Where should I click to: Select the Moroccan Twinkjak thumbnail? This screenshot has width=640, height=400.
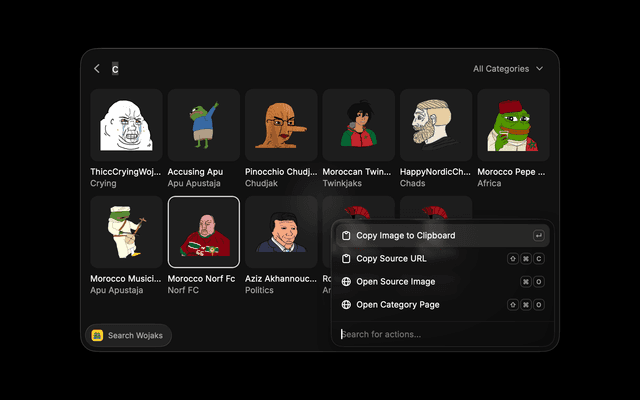click(358, 125)
